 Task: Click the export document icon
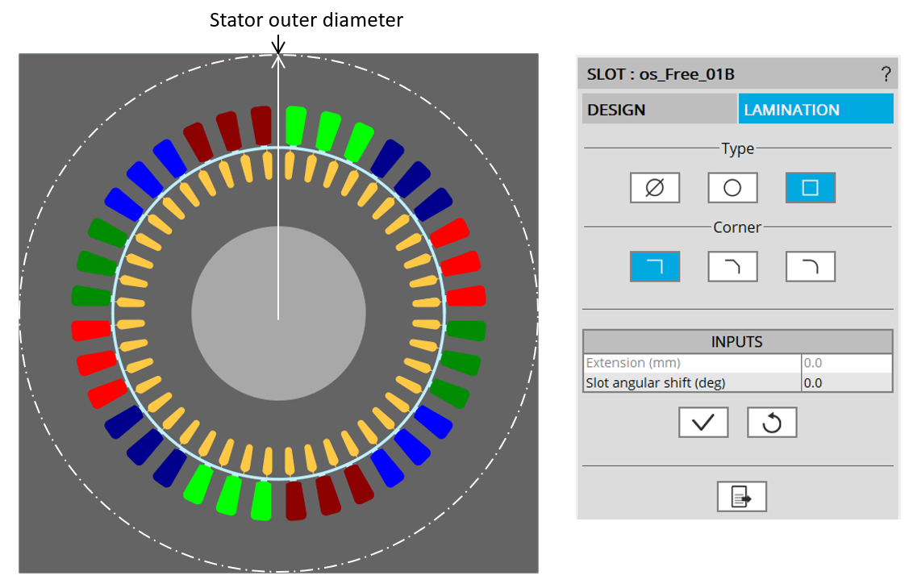(741, 497)
